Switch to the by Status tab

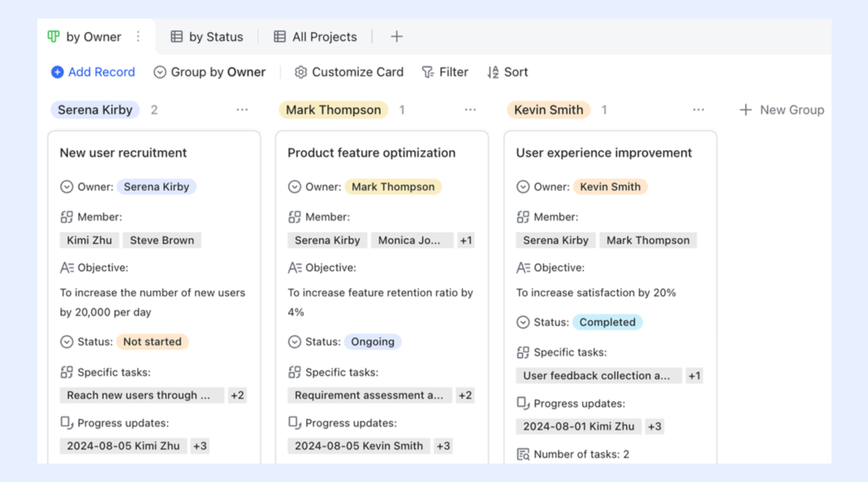tap(207, 37)
